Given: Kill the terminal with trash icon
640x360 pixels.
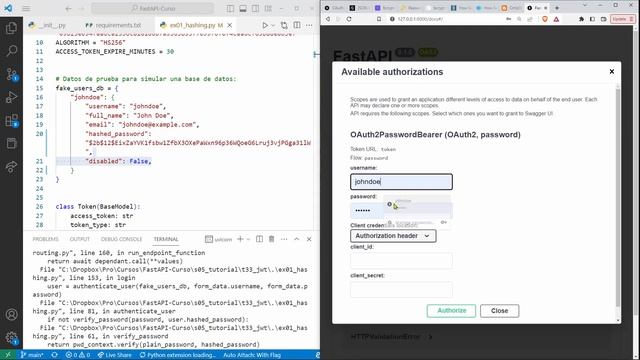Looking at the screenshot, I should click(x=271, y=239).
